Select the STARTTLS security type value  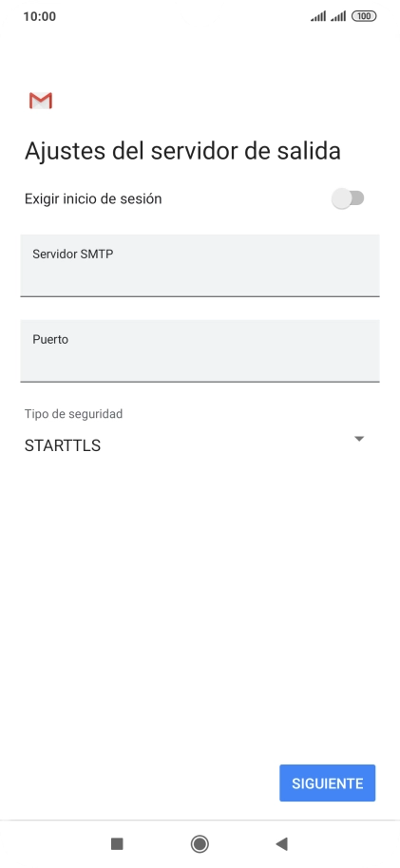63,445
